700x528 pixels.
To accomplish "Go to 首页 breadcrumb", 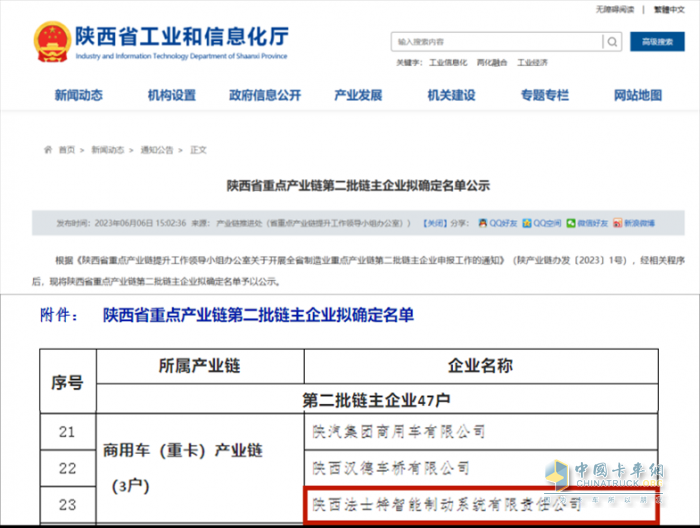I will coord(67,150).
